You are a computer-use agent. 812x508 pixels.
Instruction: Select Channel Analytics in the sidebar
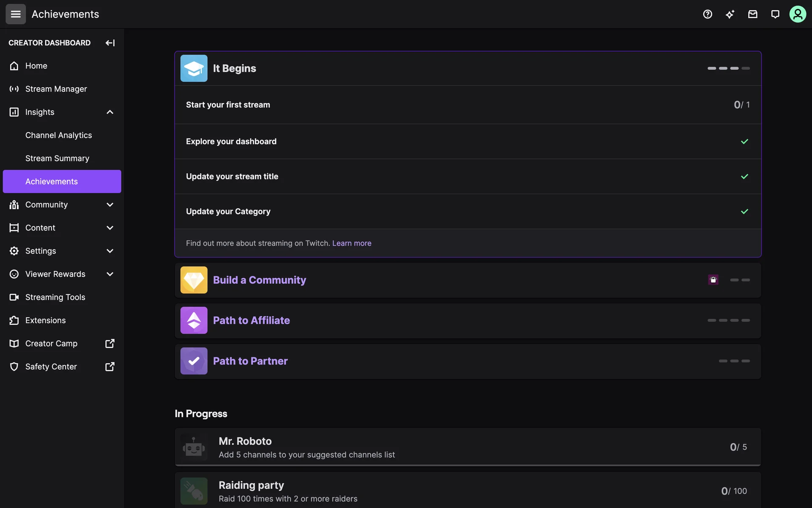[58, 135]
